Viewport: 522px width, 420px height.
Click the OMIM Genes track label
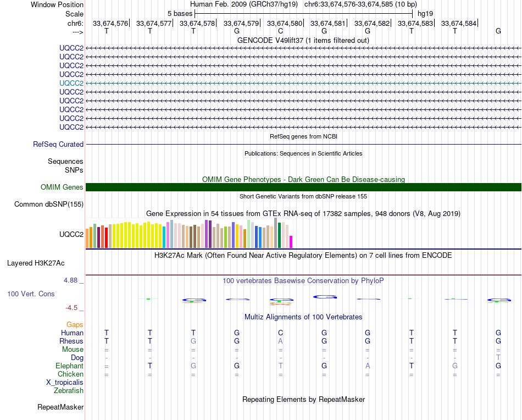[x=62, y=187]
